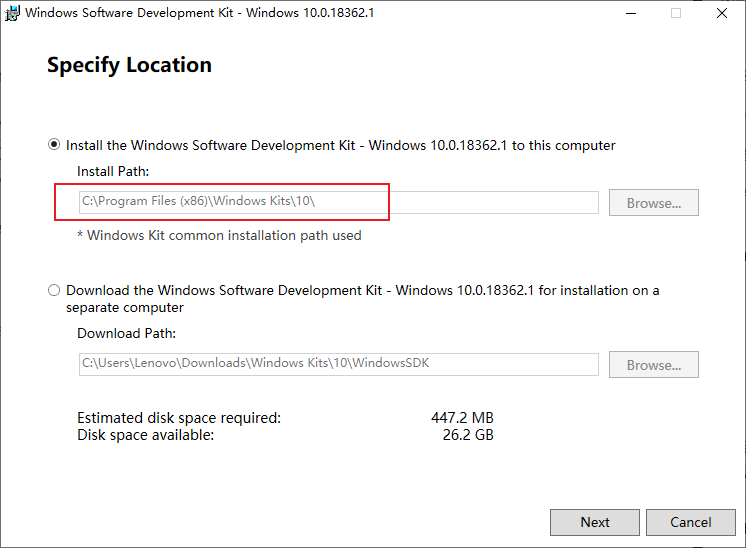Click the Install Path text field
The width and height of the screenshot is (746, 548).
click(x=338, y=202)
